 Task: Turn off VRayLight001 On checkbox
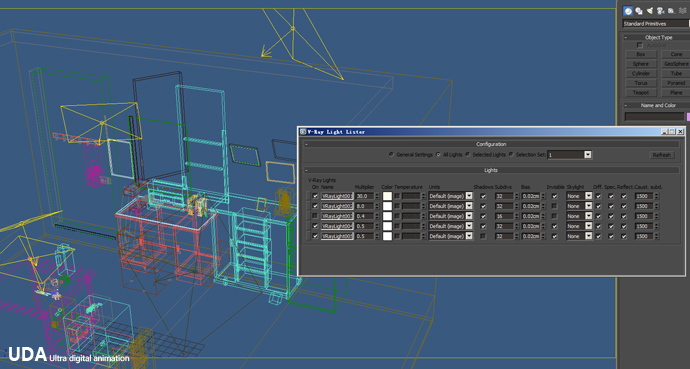pyautogui.click(x=315, y=196)
